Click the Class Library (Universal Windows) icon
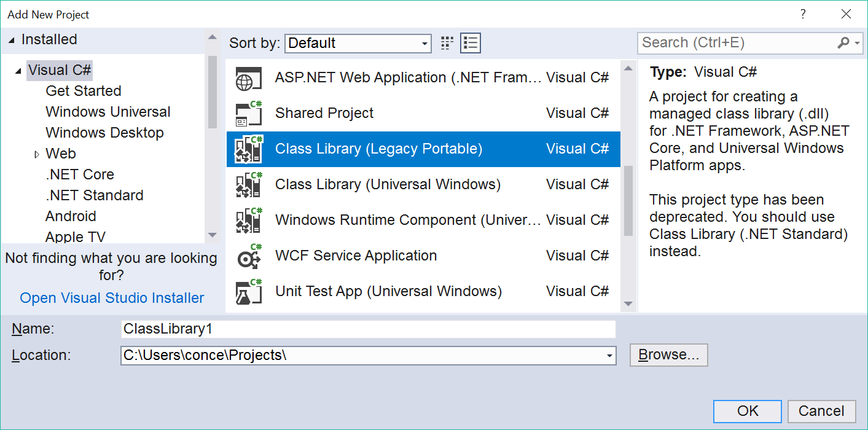 (248, 185)
